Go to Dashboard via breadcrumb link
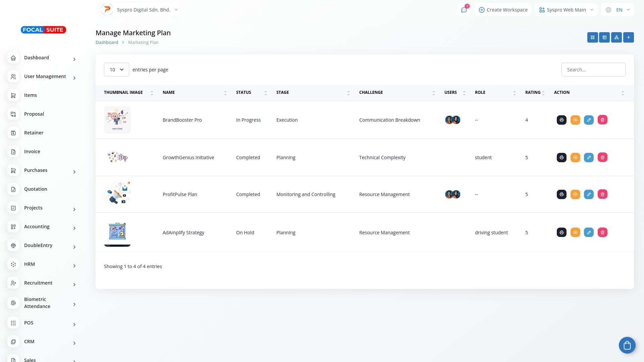The height and width of the screenshot is (362, 644). 107,43
